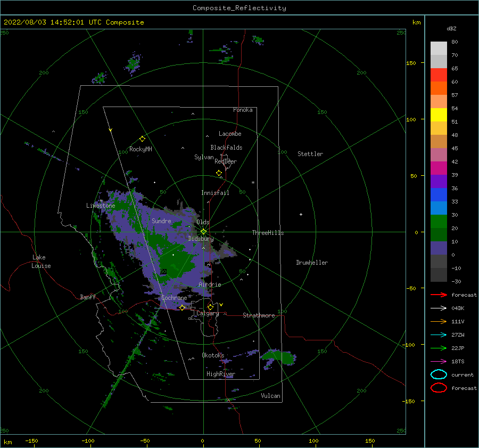
Task: Click the red 60-65 dBZ color swatch
Action: pos(439,75)
